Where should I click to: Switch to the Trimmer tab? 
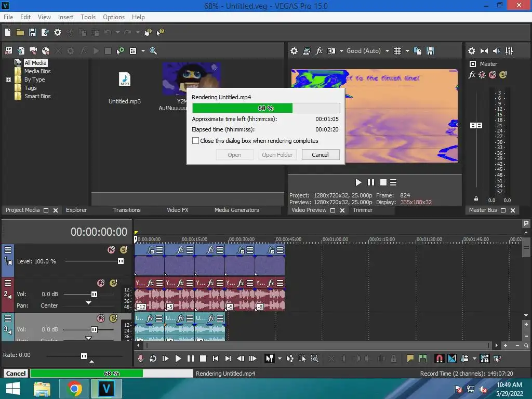click(x=362, y=210)
